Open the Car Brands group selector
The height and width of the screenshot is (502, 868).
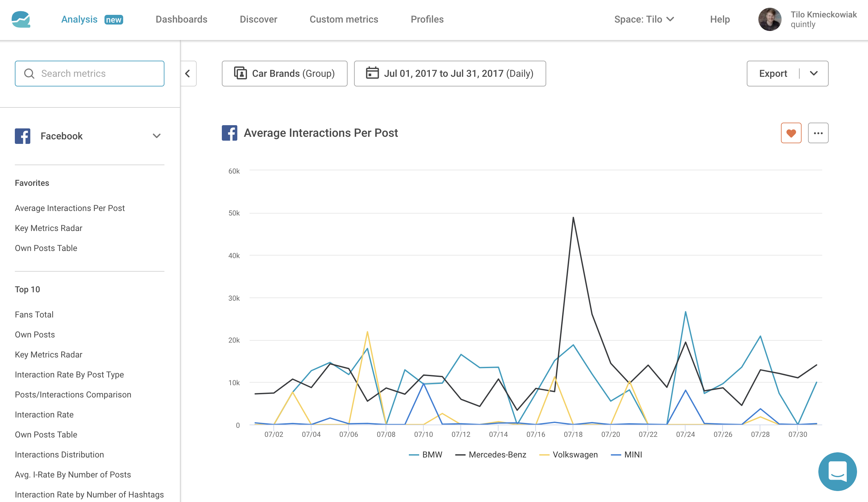coord(284,73)
